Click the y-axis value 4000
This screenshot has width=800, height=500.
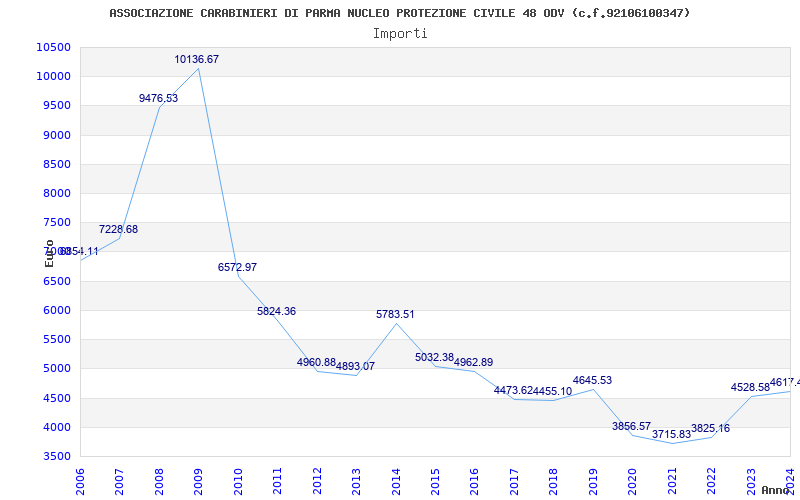[56, 427]
